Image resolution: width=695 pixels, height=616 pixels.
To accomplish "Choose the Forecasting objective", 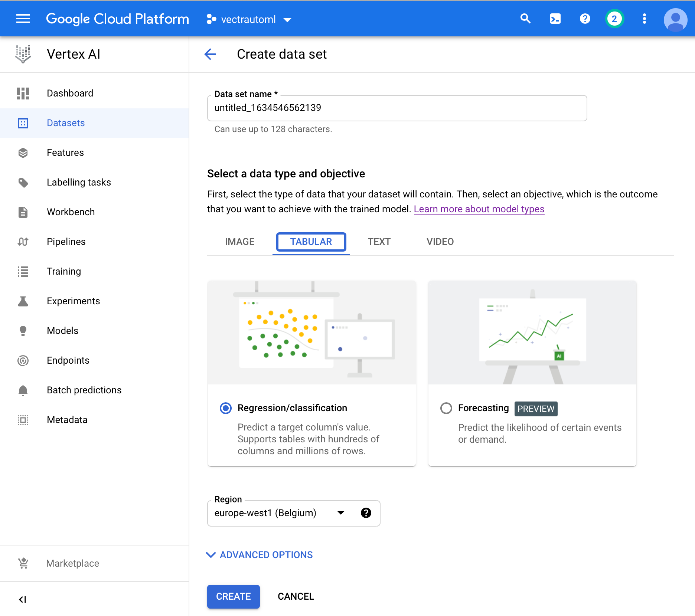I will (446, 408).
